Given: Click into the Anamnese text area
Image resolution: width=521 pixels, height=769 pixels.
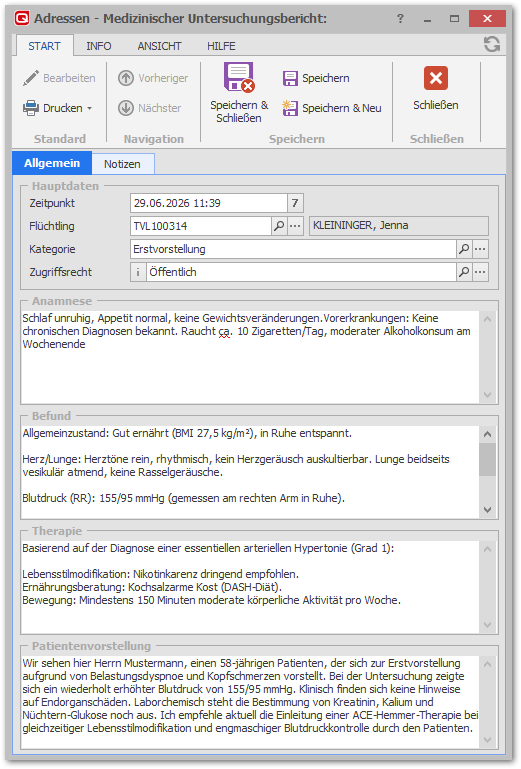Looking at the screenshot, I should coord(250,357).
